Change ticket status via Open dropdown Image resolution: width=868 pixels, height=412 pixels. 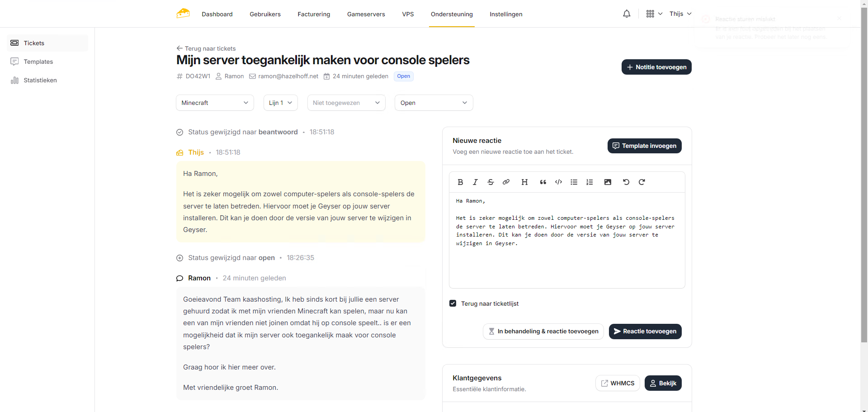(x=434, y=103)
